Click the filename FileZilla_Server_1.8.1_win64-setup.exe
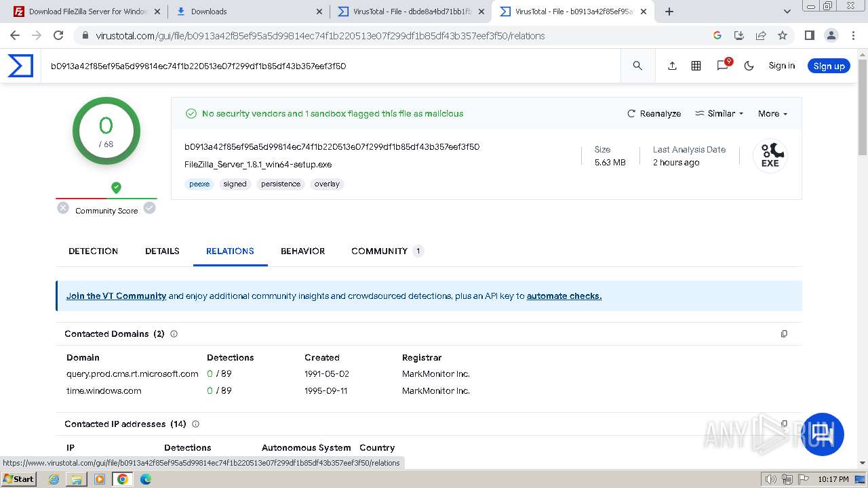This screenshot has width=868, height=488. pos(258,164)
